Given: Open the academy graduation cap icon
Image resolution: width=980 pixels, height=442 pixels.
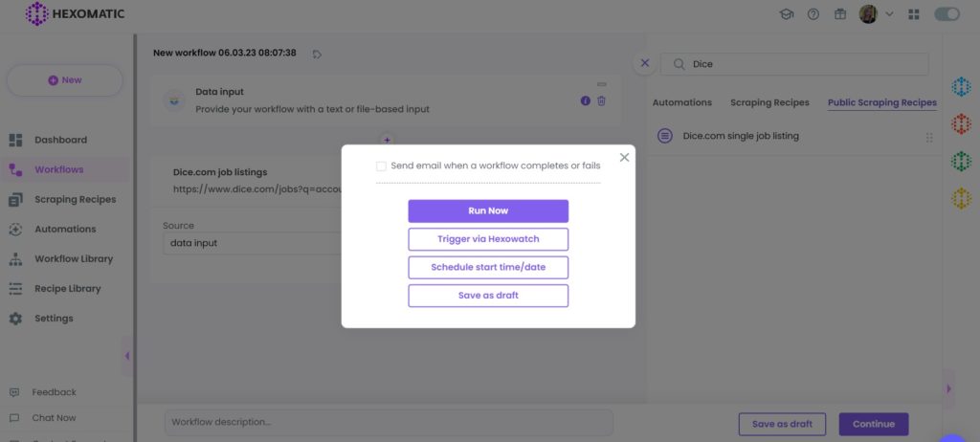Looking at the screenshot, I should (787, 13).
